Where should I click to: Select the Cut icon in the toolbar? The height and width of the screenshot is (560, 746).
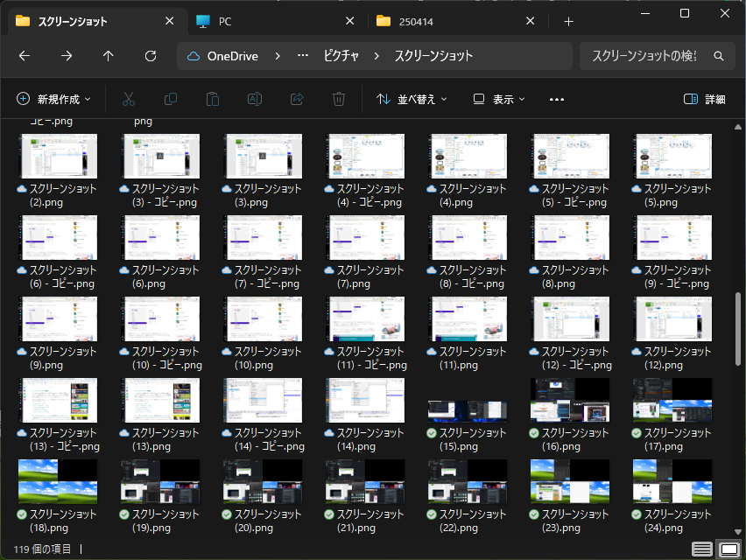(128, 99)
